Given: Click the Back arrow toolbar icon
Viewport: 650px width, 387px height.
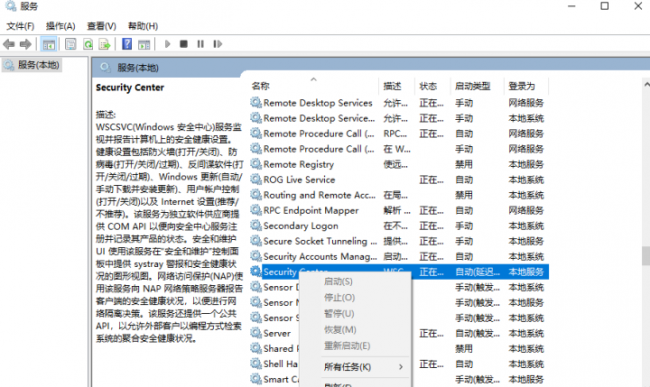Looking at the screenshot, I should (9, 44).
